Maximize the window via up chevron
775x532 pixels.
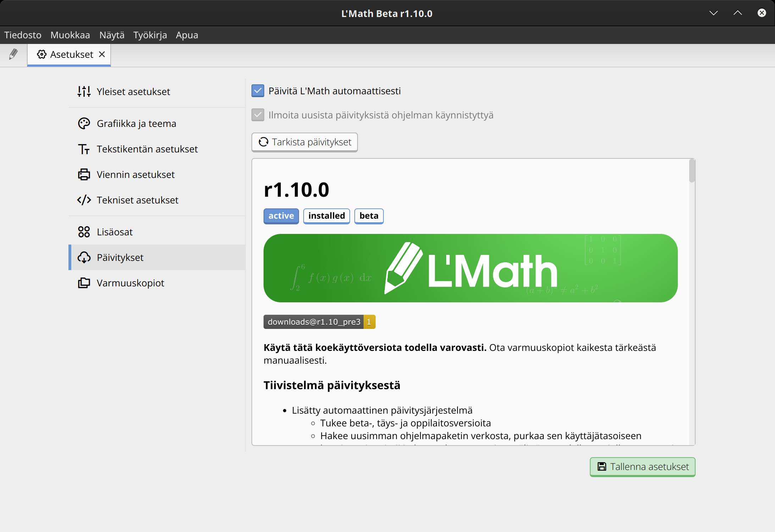click(x=738, y=13)
